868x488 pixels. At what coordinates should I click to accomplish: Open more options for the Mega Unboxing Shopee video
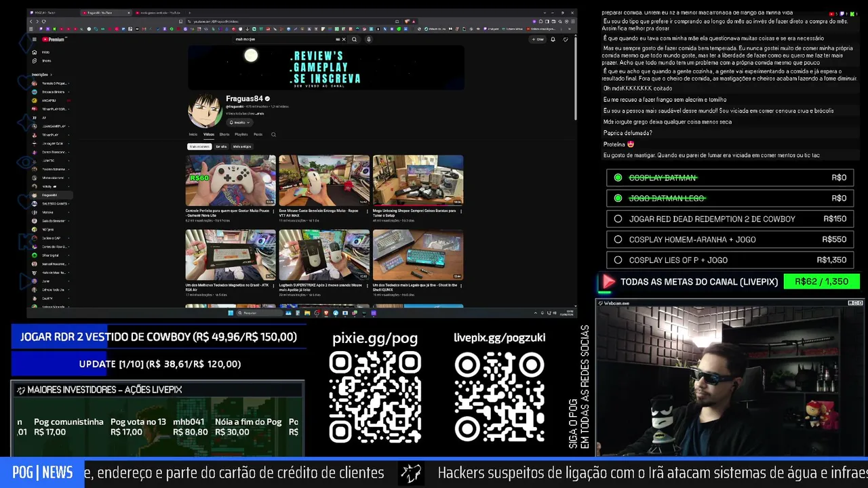(x=462, y=211)
